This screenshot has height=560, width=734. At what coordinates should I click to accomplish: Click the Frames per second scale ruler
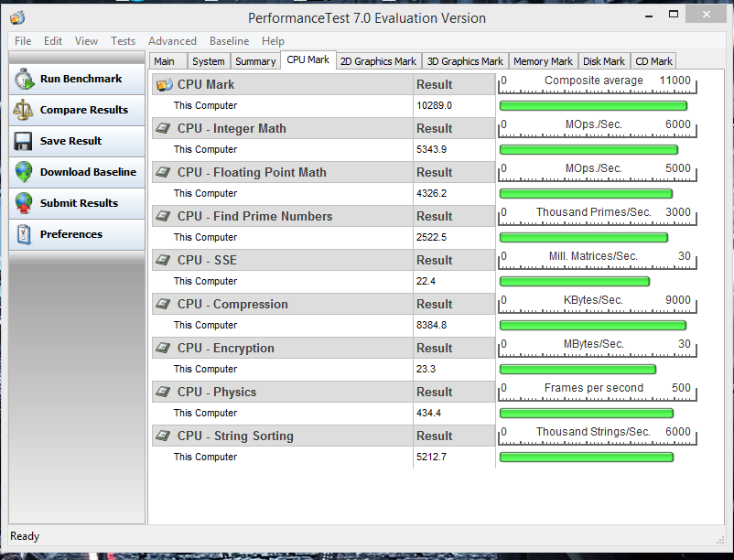click(598, 392)
